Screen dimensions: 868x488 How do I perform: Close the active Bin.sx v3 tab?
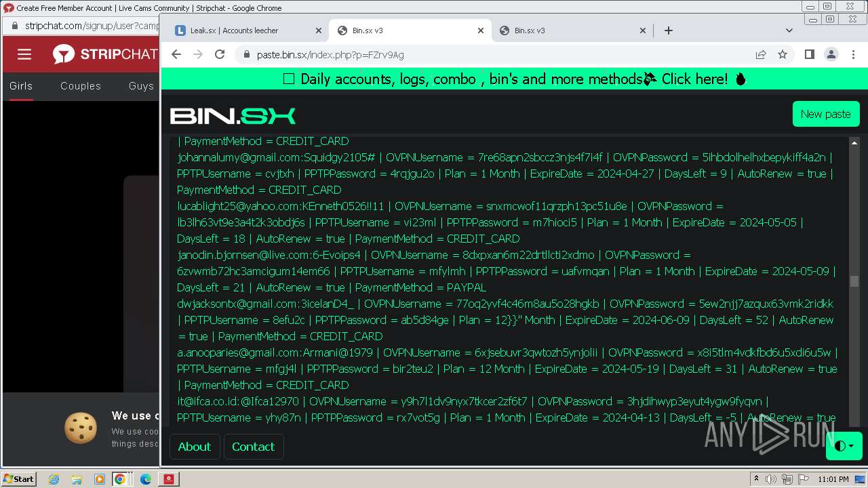[481, 30]
